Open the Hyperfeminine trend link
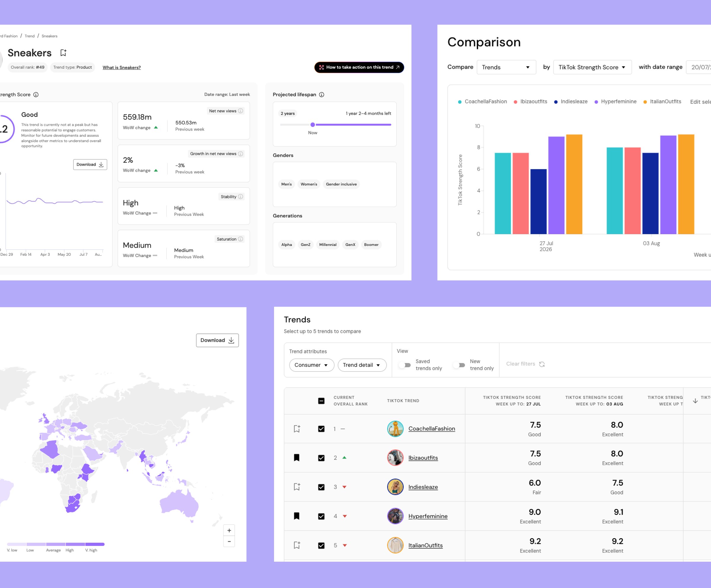 click(427, 516)
